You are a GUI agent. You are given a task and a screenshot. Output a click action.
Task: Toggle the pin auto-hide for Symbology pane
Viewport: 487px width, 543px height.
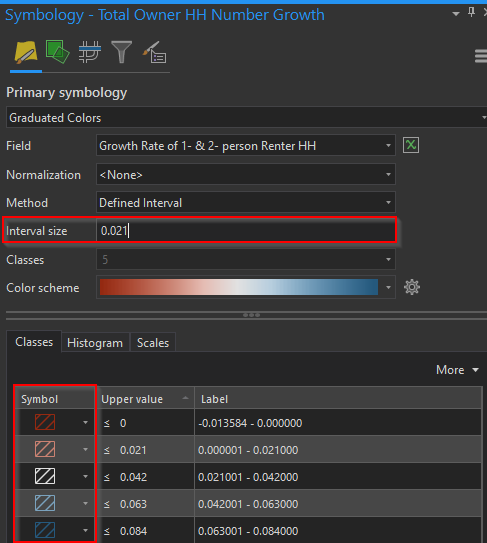(x=471, y=12)
